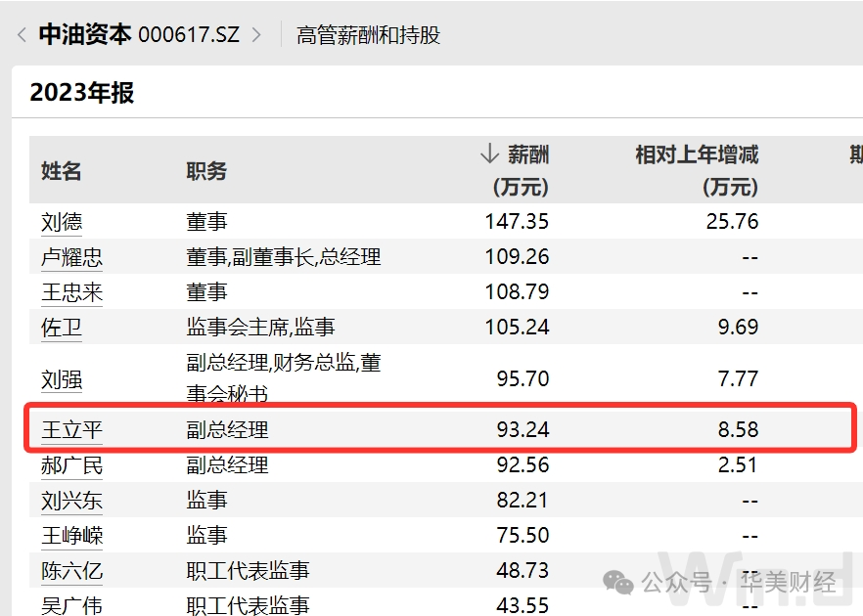This screenshot has width=863, height=616.
Task: Click salary value 92.56
Action: (x=522, y=465)
